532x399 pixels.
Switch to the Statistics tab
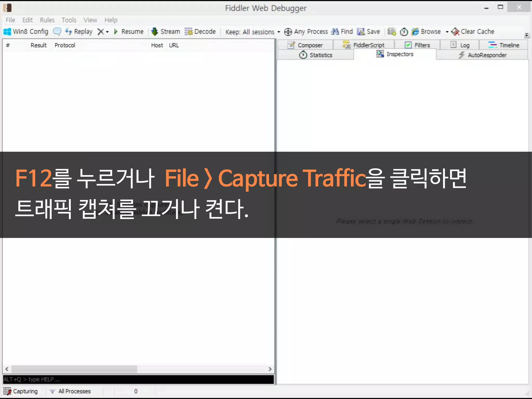click(316, 55)
